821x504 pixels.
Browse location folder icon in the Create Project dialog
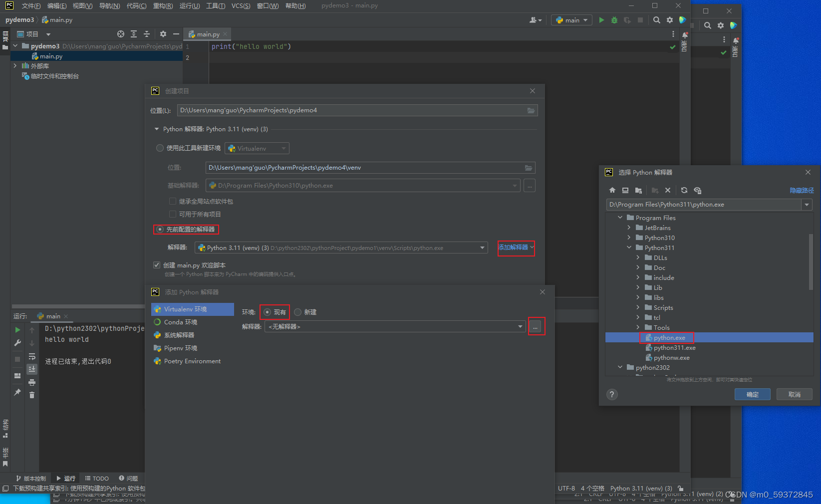[x=531, y=110]
